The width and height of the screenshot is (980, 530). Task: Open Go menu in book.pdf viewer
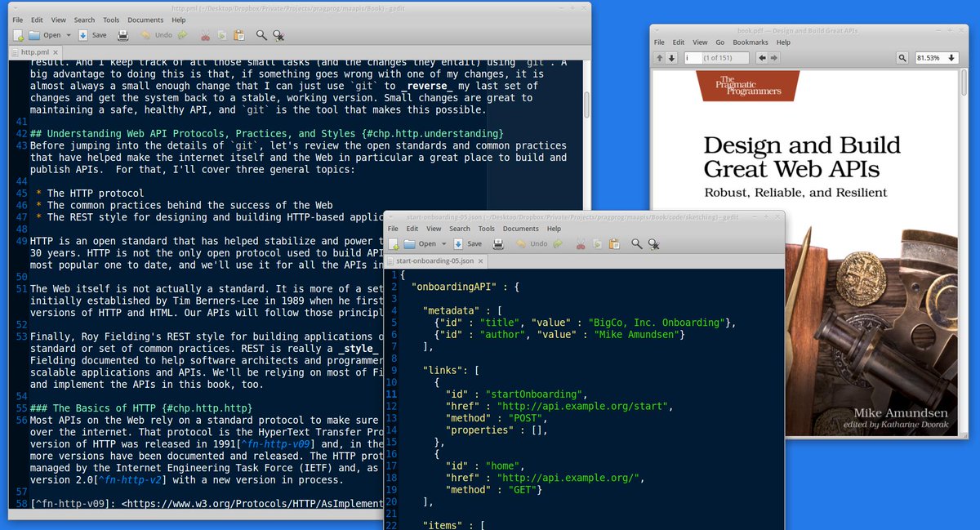tap(720, 42)
